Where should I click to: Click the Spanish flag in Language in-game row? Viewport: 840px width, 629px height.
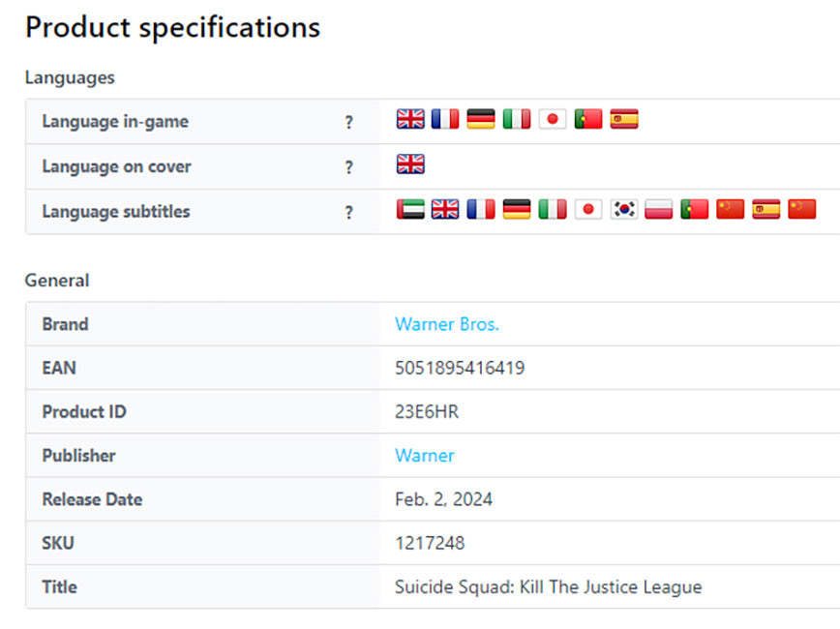point(624,119)
